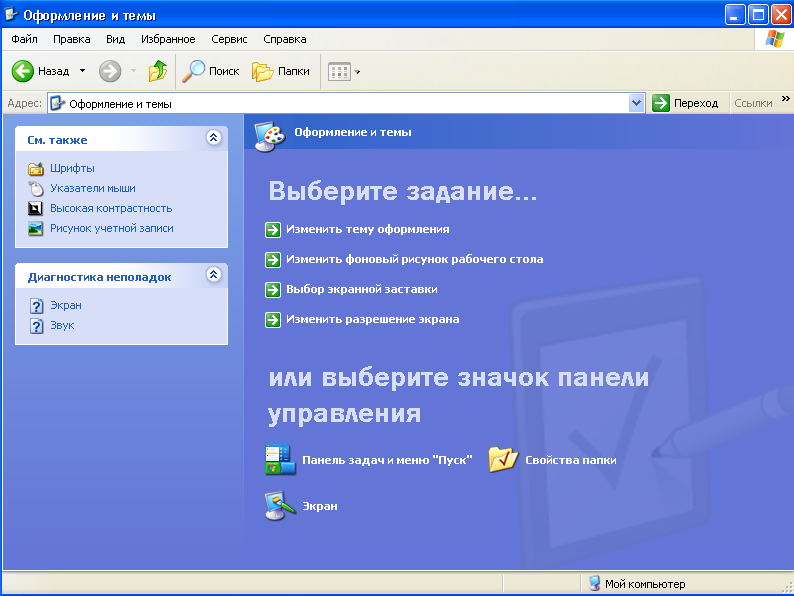
Task: Open the Справка menu
Action: (x=285, y=39)
